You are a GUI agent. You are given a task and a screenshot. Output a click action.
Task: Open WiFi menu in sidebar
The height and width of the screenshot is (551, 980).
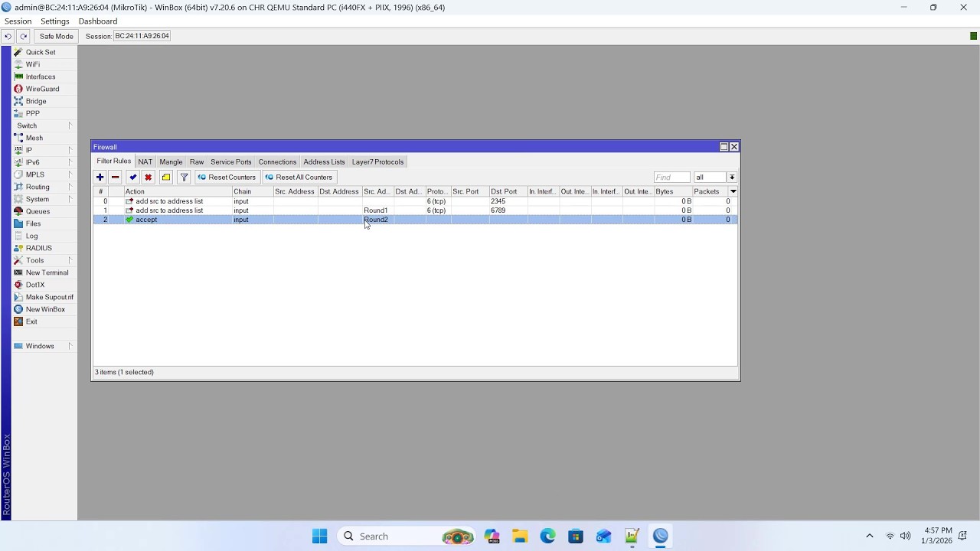[32, 64]
